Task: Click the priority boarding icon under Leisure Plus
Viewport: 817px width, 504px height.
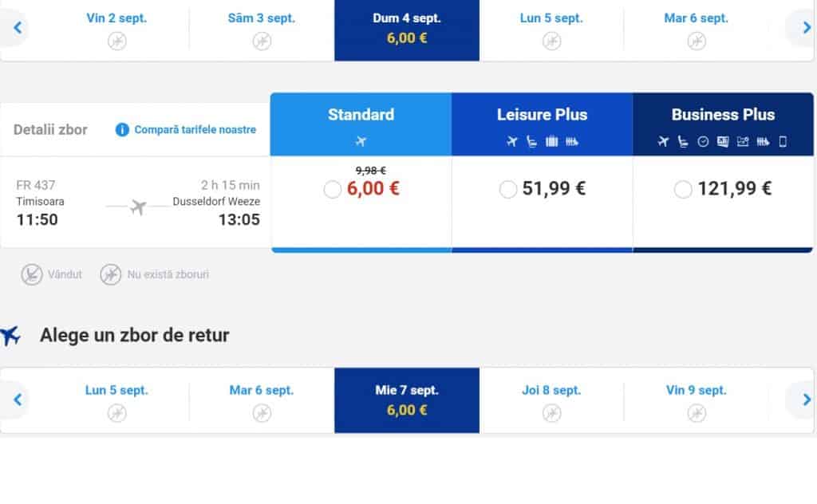Action: coord(571,140)
